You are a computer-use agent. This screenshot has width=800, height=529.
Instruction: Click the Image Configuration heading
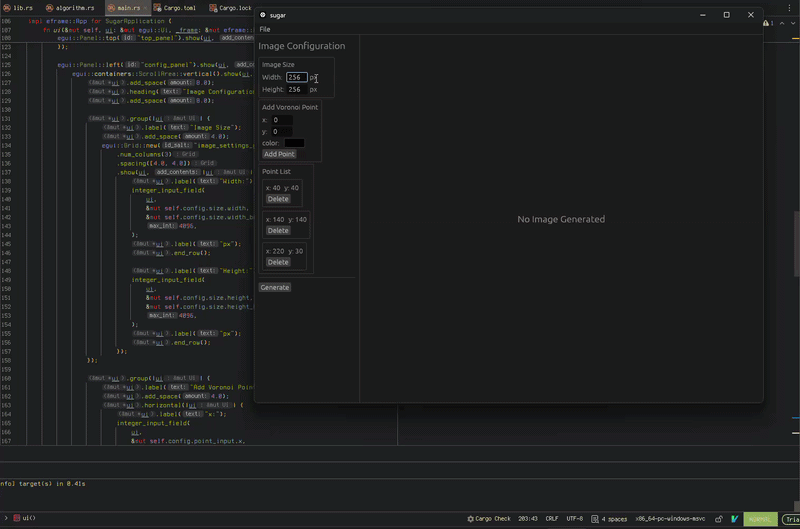coord(302,46)
